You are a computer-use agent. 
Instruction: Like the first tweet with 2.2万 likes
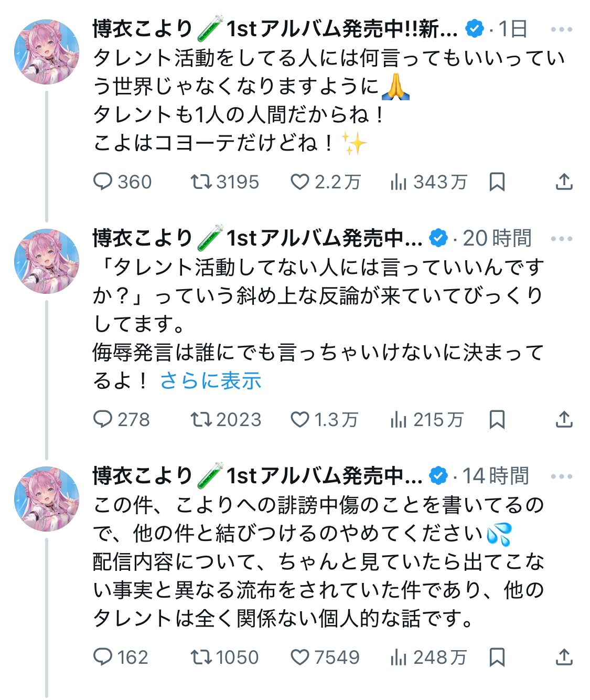coord(300,182)
